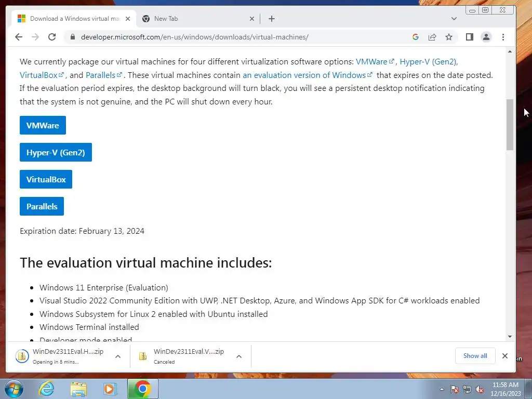
Task: Open Action Center flag icon in tray
Action: 455,389
